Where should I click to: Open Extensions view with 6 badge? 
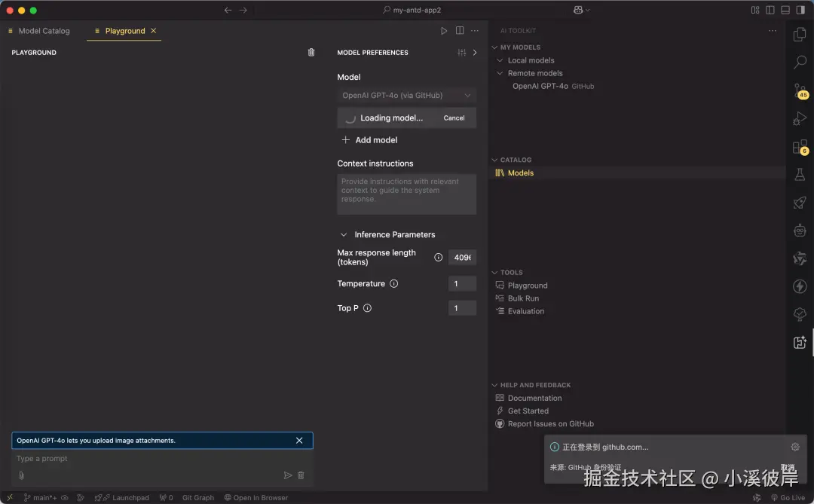point(800,147)
